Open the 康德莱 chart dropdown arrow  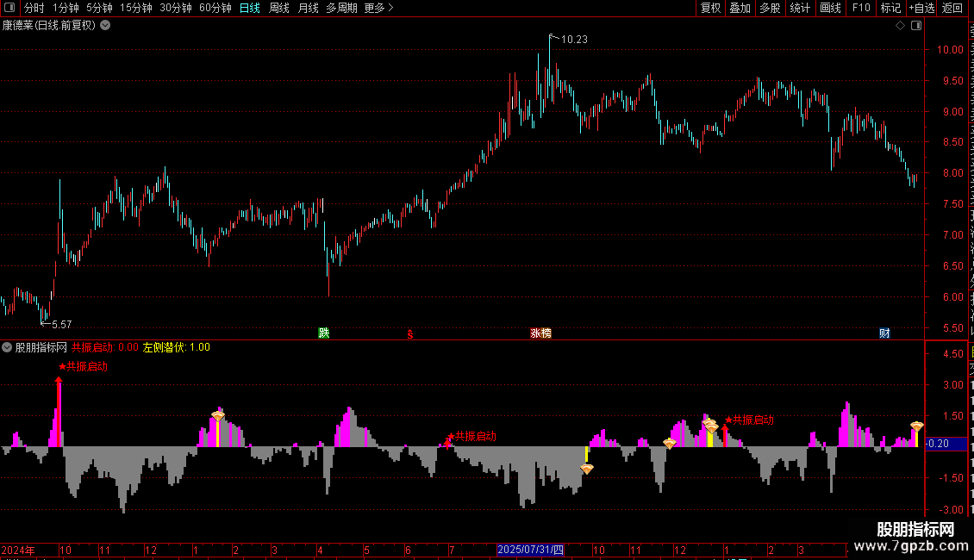pos(106,26)
